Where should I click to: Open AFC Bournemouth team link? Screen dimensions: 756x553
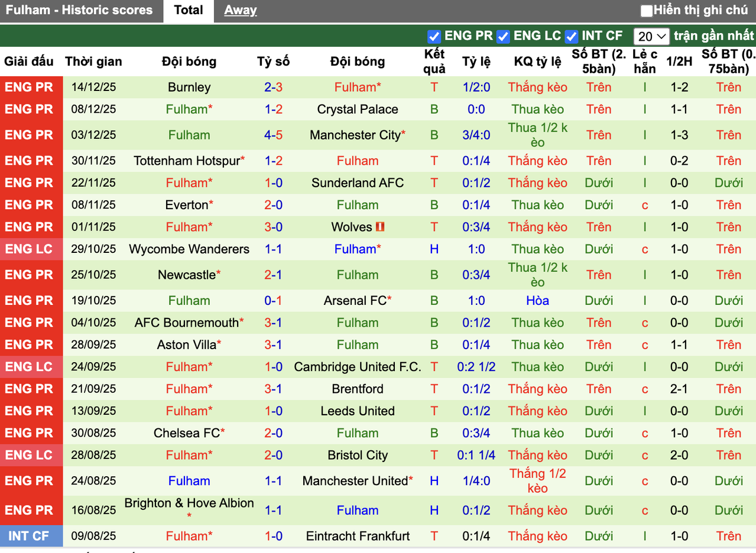pyautogui.click(x=187, y=323)
